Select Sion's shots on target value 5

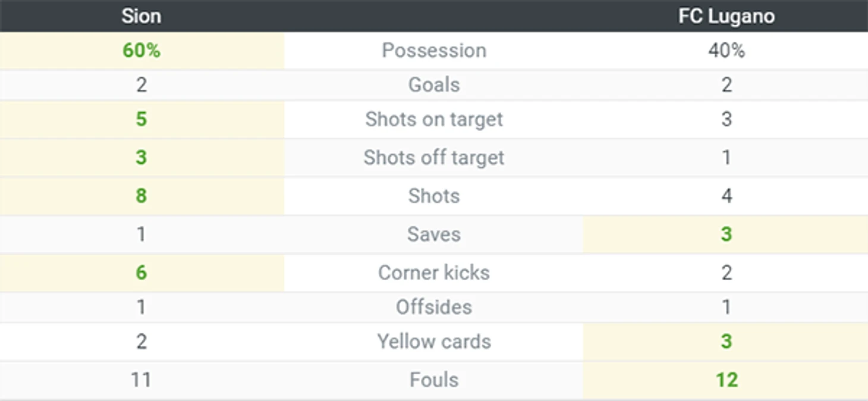[141, 120]
